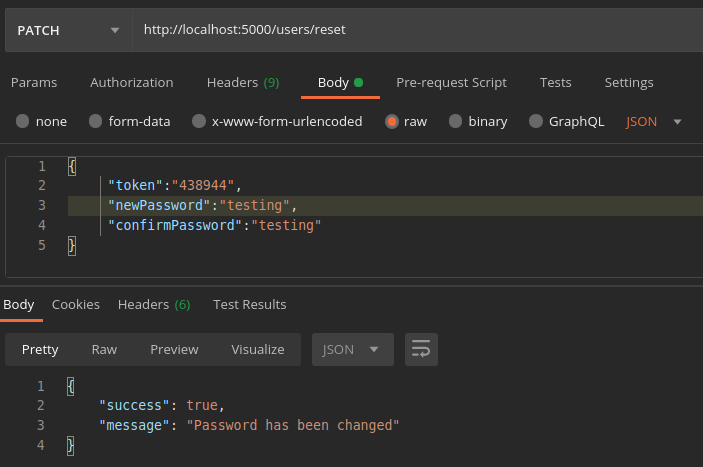The image size is (703, 467).
Task: Click the Raw response view button
Action: (104, 350)
